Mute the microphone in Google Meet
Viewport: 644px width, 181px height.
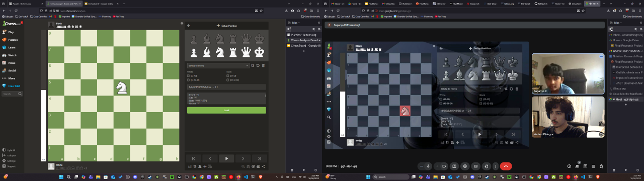pyautogui.click(x=428, y=166)
